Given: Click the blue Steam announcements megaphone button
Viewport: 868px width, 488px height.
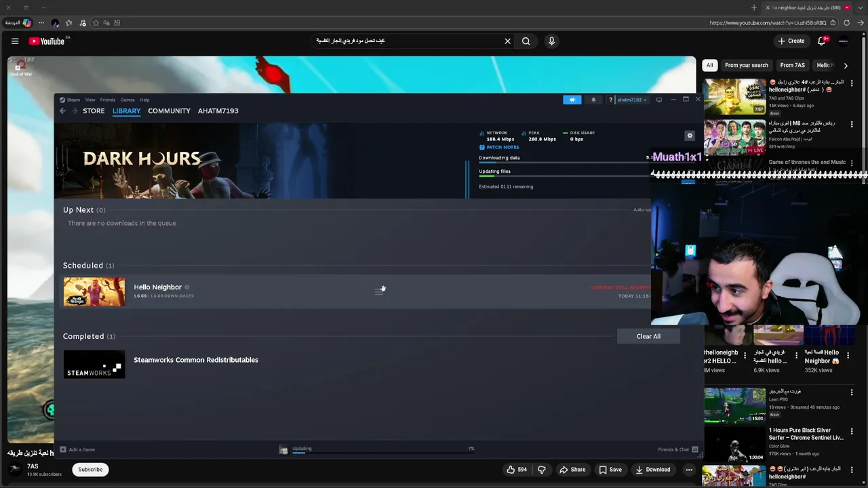Looking at the screenshot, I should coord(572,100).
